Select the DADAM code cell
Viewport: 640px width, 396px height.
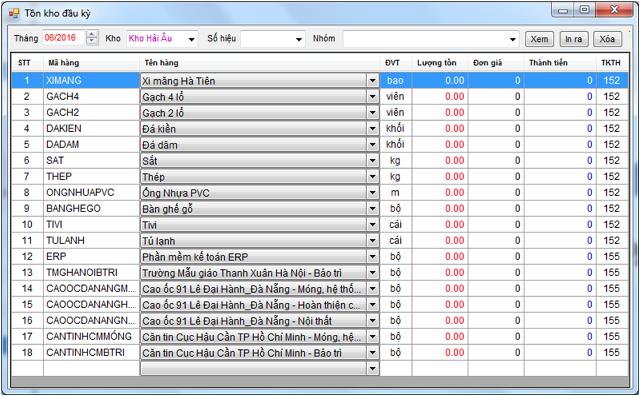tap(91, 144)
